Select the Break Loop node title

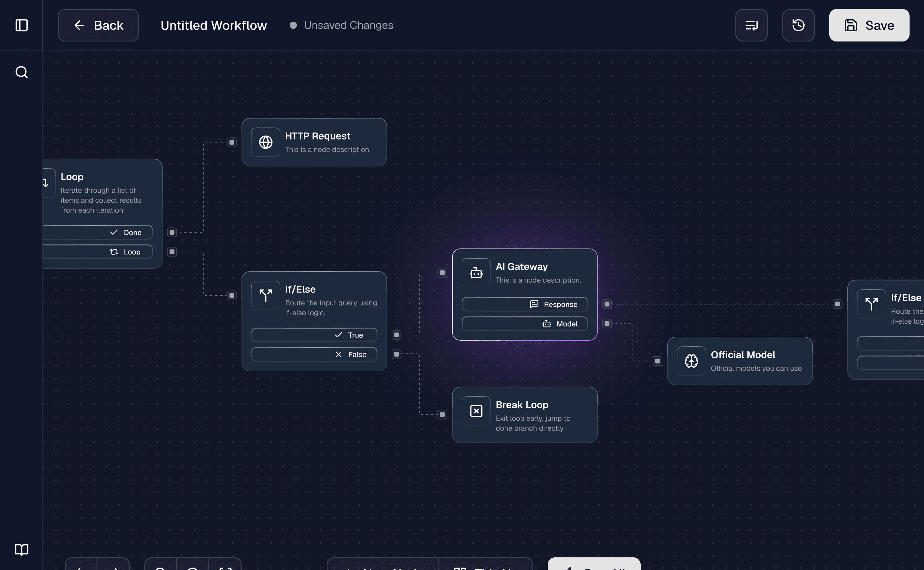click(x=522, y=405)
